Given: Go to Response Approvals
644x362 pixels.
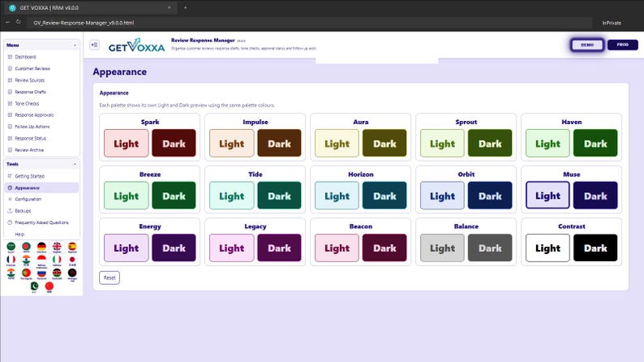Looking at the screenshot, I should click(41, 115).
